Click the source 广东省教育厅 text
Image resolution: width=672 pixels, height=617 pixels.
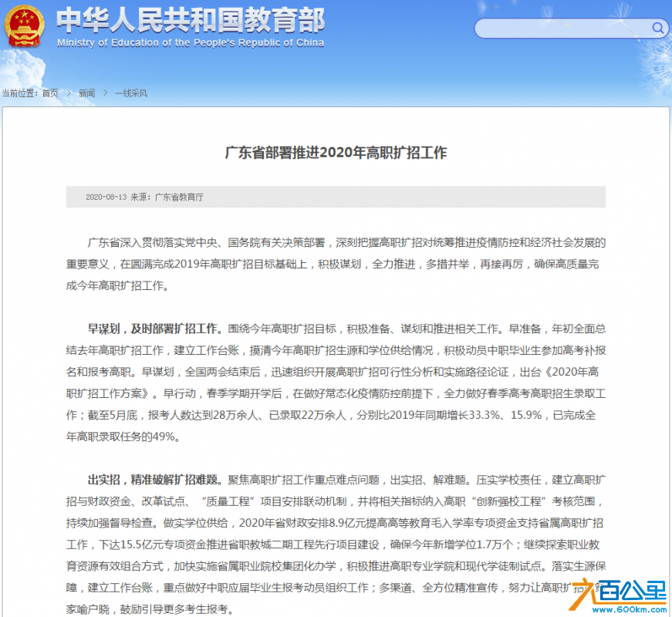click(x=179, y=197)
